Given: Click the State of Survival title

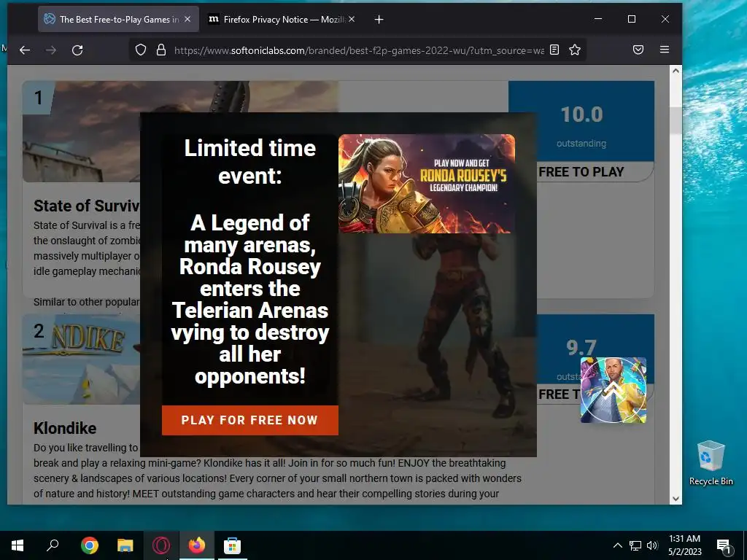Looking at the screenshot, I should [x=87, y=206].
